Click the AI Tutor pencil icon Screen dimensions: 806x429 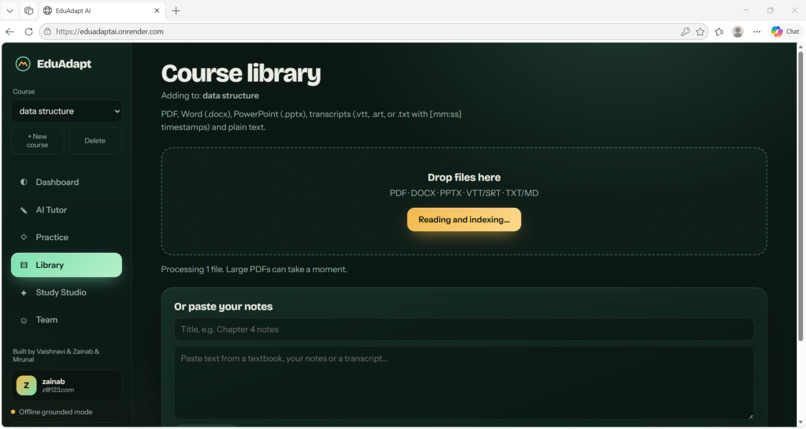point(24,210)
